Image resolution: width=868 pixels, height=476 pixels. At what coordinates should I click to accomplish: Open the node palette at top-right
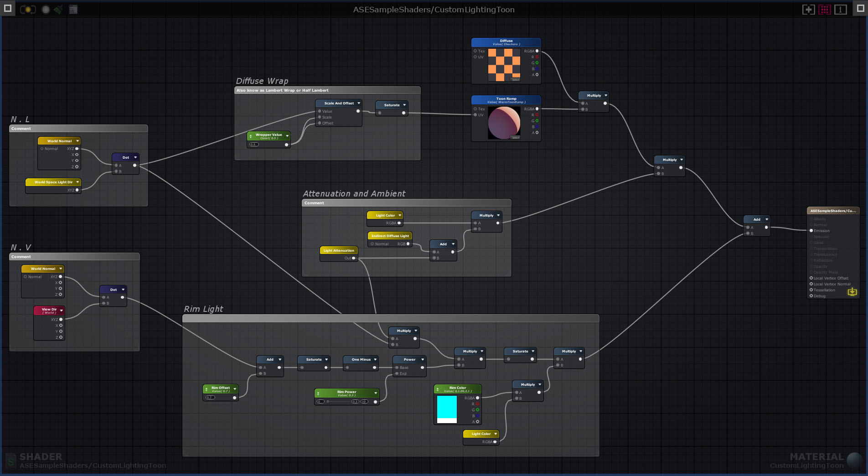pos(860,8)
